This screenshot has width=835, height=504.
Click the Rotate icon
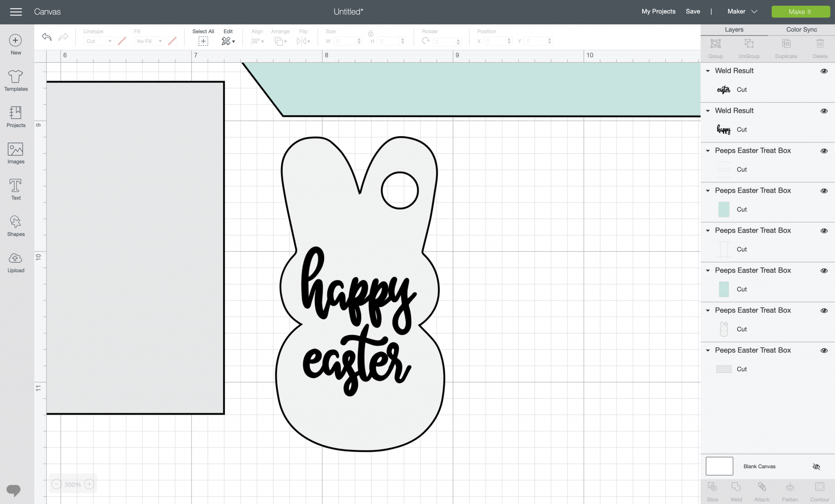coord(426,41)
